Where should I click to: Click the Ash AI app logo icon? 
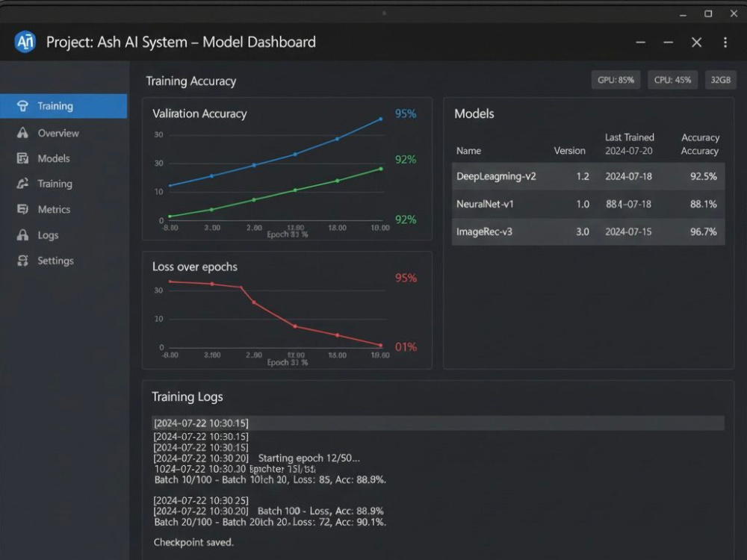pos(25,42)
